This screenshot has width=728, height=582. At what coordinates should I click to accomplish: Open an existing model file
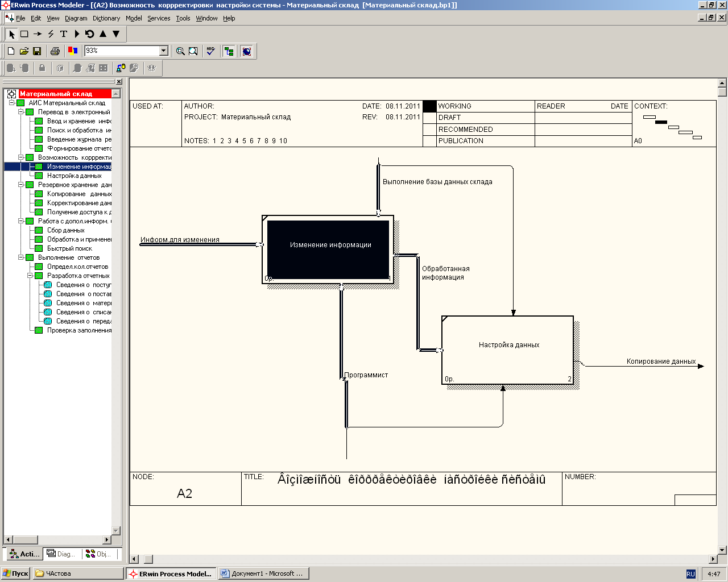click(24, 51)
